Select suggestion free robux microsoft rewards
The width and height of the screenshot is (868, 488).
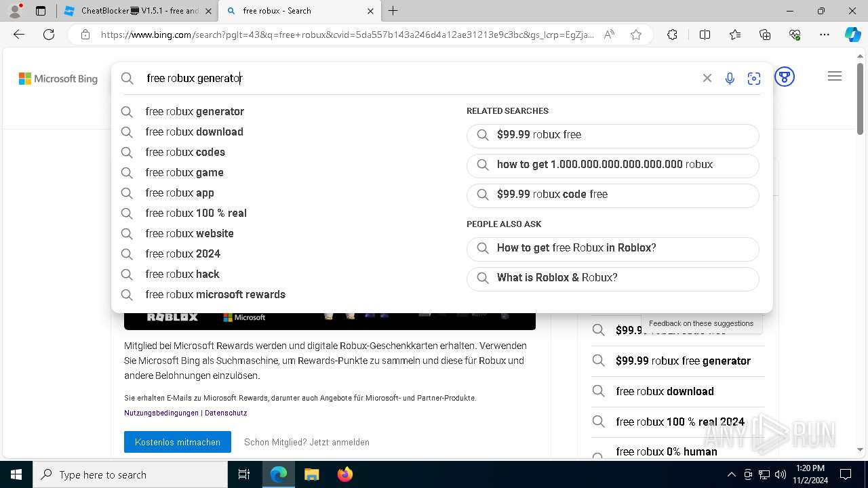(x=215, y=294)
